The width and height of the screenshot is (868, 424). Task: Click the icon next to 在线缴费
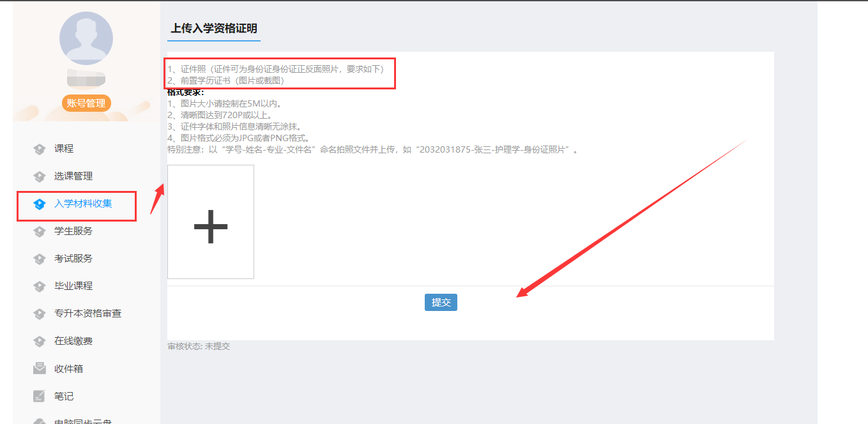[40, 342]
